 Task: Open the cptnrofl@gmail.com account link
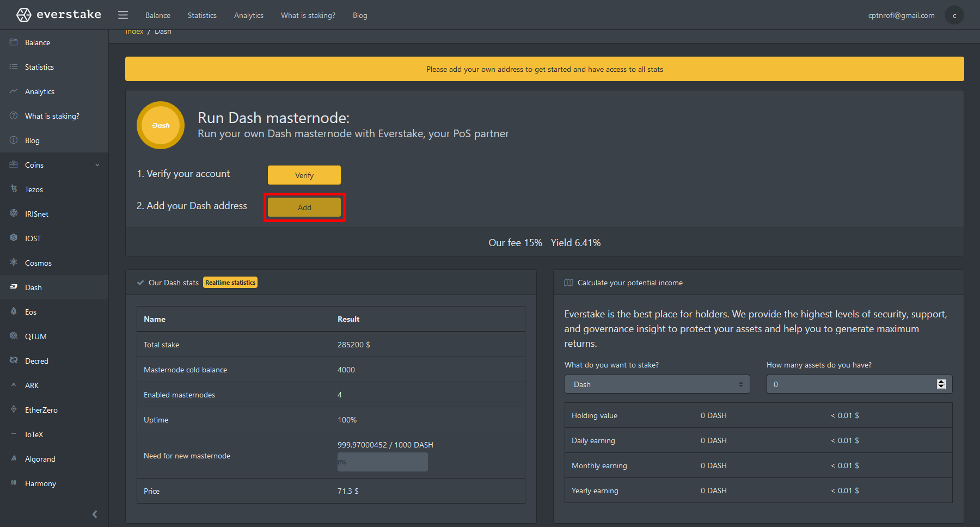(901, 15)
